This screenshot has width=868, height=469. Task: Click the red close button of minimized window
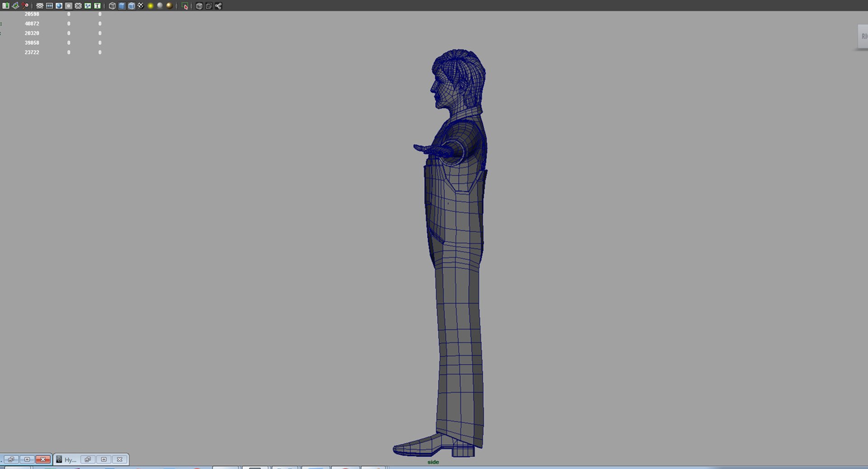tap(43, 460)
